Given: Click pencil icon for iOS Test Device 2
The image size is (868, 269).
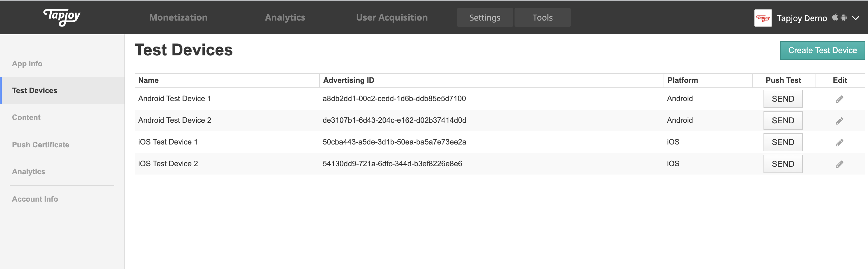Looking at the screenshot, I should (x=839, y=164).
